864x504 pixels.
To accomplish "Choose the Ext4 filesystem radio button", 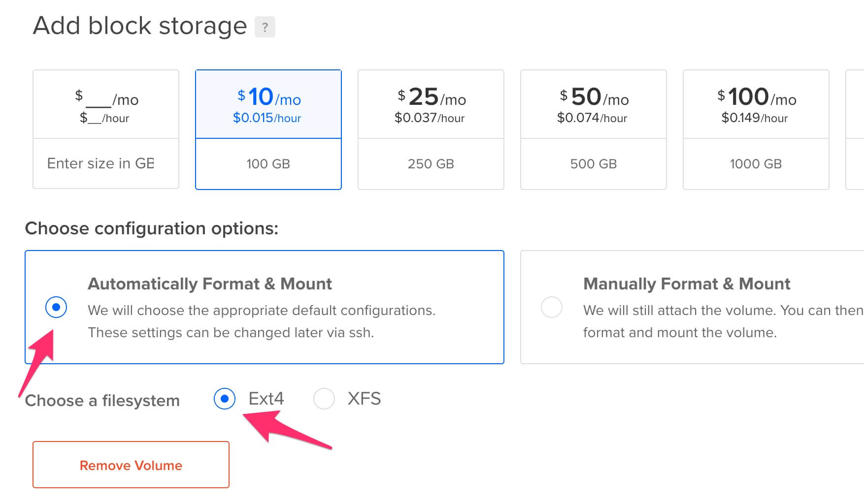I will coord(225,399).
